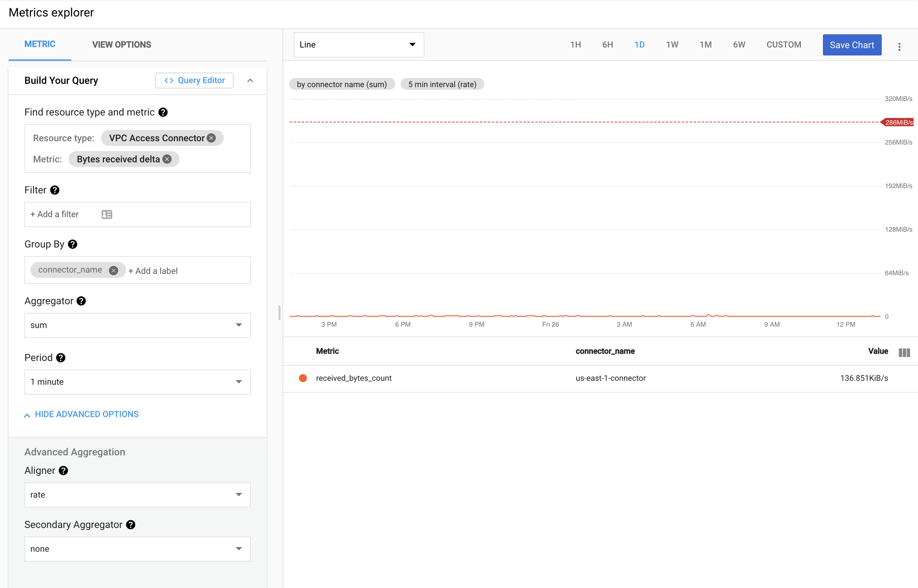
Task: Remove the Bytes received delta metric chip
Action: click(x=167, y=159)
